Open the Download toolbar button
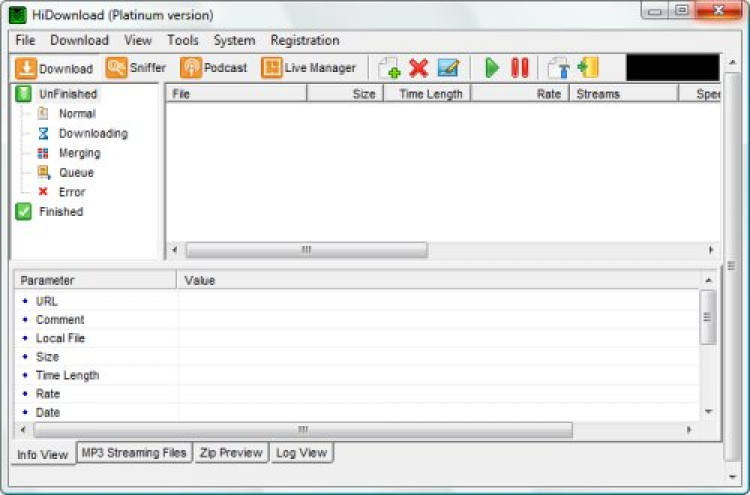This screenshot has width=750, height=495. click(54, 68)
